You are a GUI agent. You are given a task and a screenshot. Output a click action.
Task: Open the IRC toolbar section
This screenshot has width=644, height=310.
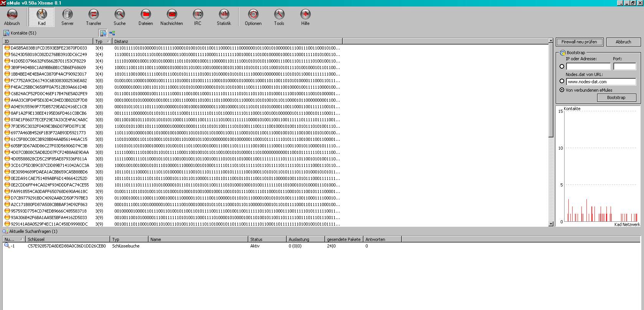pos(198,18)
